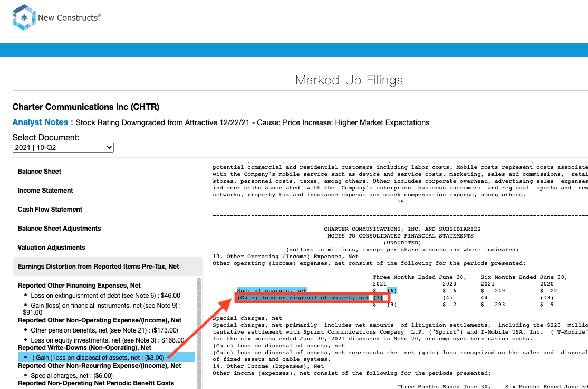Click the New Constructs brand name text
The width and height of the screenshot is (588, 389).
[x=70, y=17]
